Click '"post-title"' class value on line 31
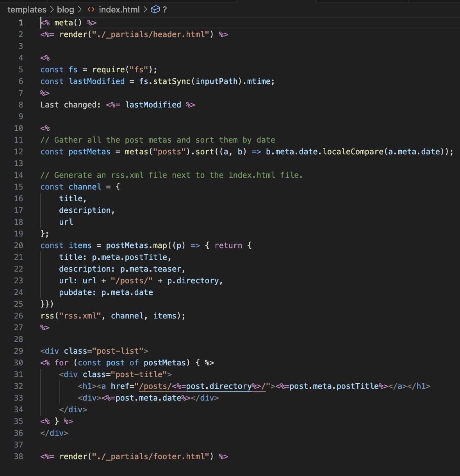Image resolution: width=460 pixels, height=476 pixels. 139,374
